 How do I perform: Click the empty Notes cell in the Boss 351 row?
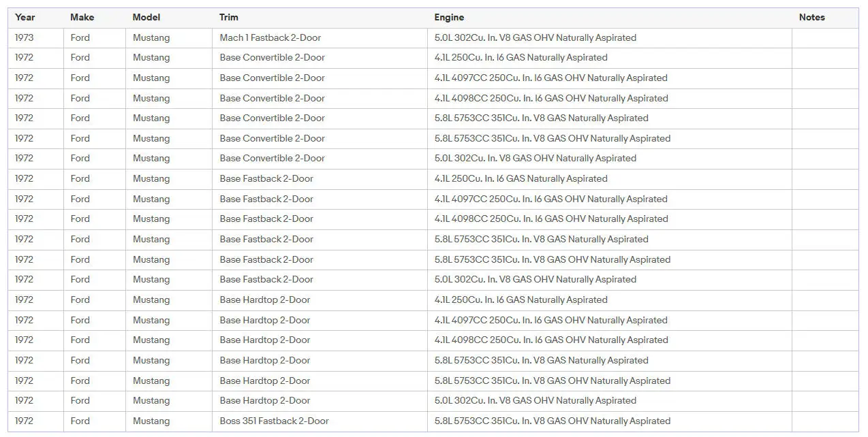pyautogui.click(x=825, y=421)
